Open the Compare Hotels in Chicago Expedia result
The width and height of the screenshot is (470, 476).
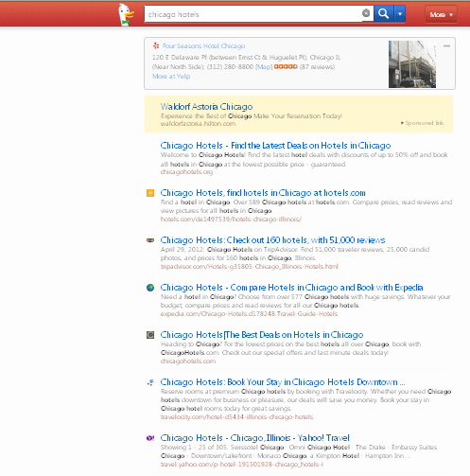click(291, 288)
